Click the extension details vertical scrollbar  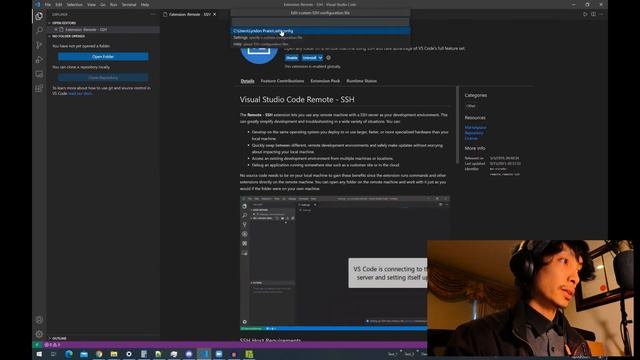[458, 125]
